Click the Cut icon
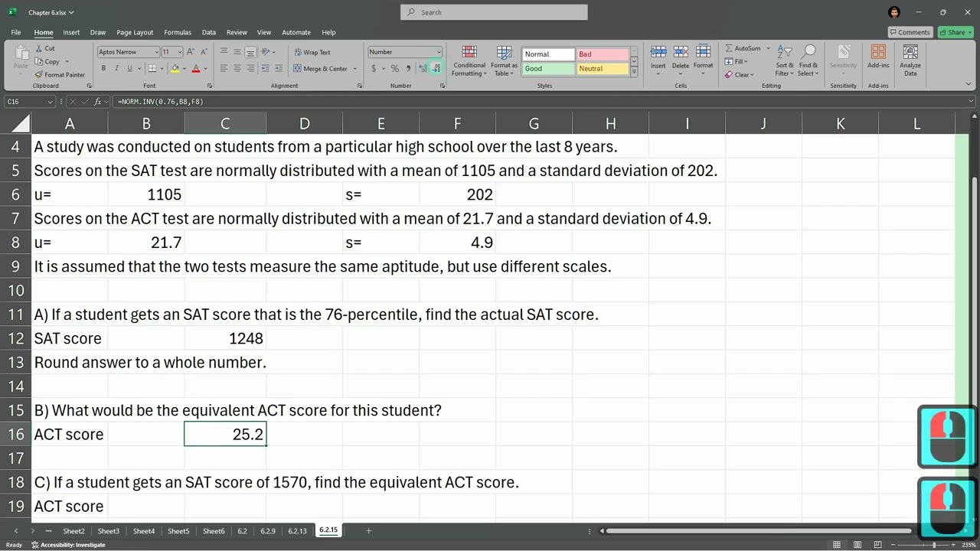The height and width of the screenshot is (551, 980). tap(39, 48)
